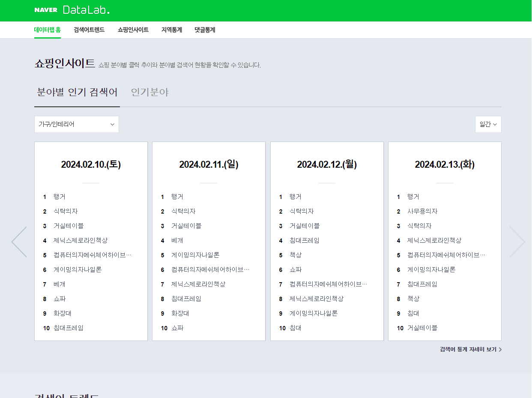Click the DataLab logo text
Screen dimensions: 532x398
[x=86, y=10]
